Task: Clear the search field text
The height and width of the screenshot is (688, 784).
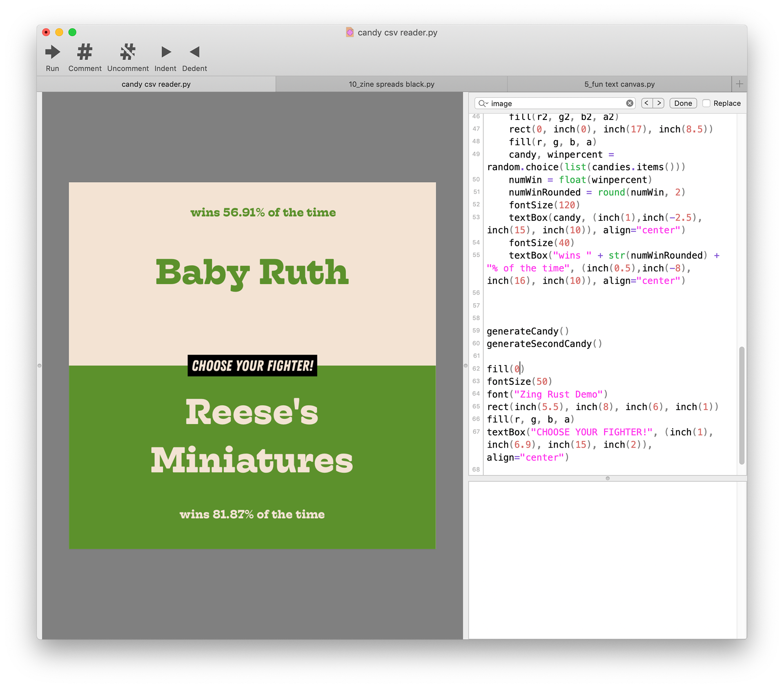Action: click(630, 103)
